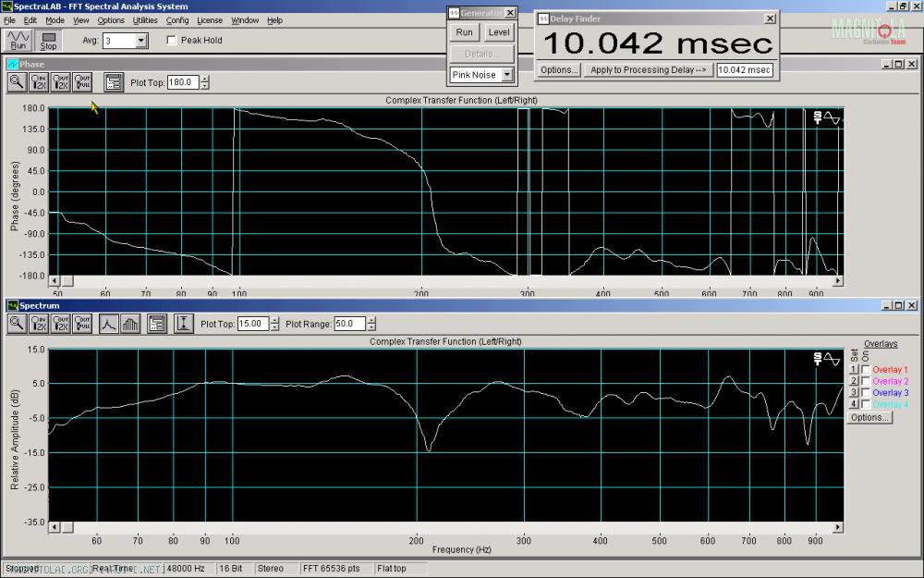Click the sine wave marker icon in Phase plot
924x578 pixels.
pyautogui.click(x=832, y=118)
